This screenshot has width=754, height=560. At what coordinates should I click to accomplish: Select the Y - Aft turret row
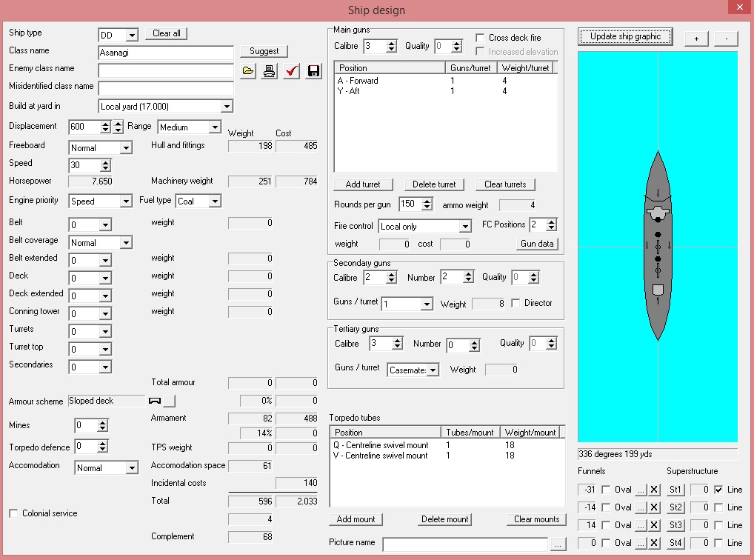446,91
